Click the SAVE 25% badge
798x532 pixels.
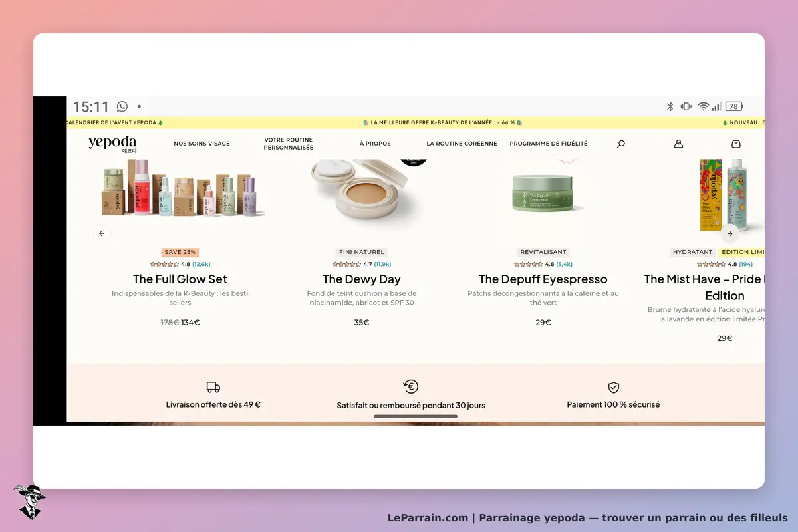click(180, 252)
